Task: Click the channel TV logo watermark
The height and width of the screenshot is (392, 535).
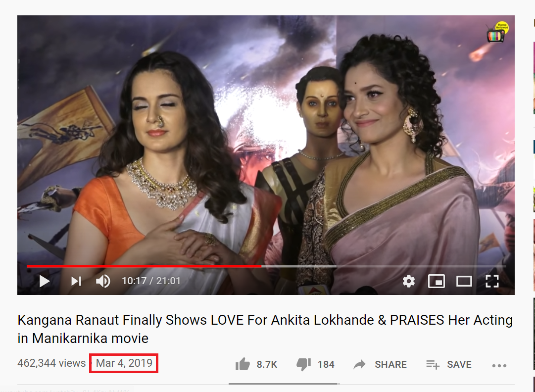Action: pyautogui.click(x=498, y=33)
